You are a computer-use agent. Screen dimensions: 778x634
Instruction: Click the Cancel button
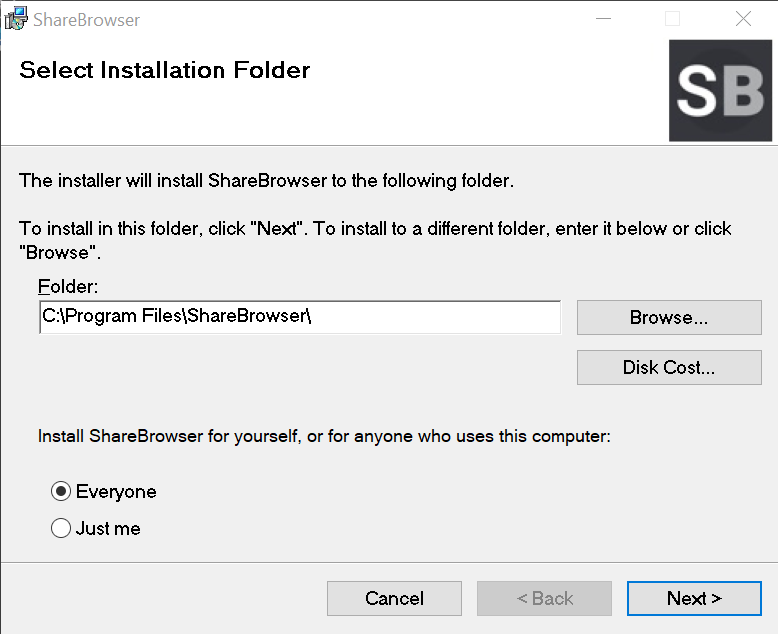point(394,598)
